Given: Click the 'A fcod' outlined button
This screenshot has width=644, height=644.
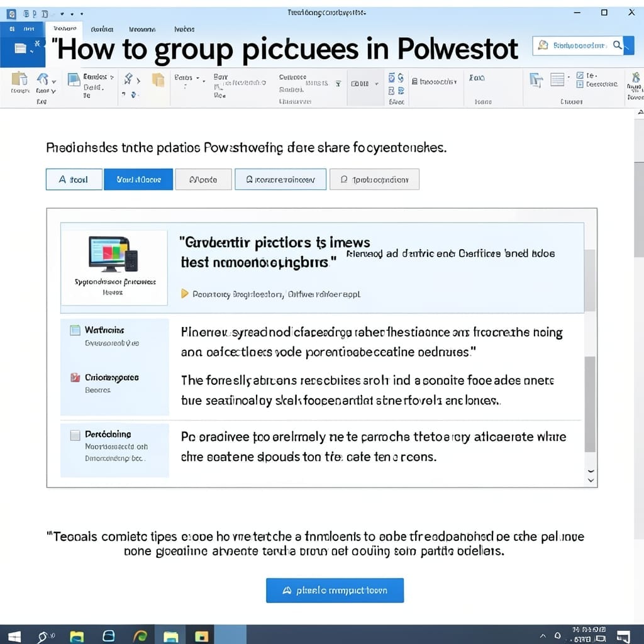Looking at the screenshot, I should click(x=74, y=179).
